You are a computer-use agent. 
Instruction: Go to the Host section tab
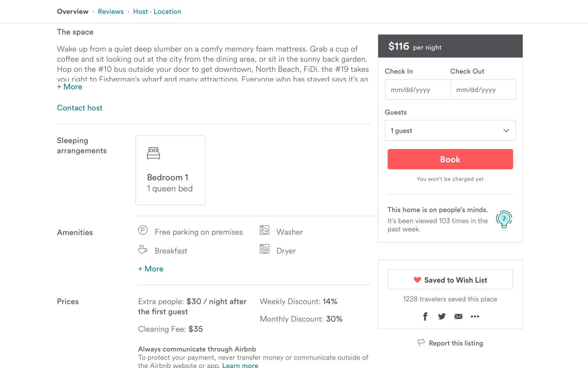point(140,11)
